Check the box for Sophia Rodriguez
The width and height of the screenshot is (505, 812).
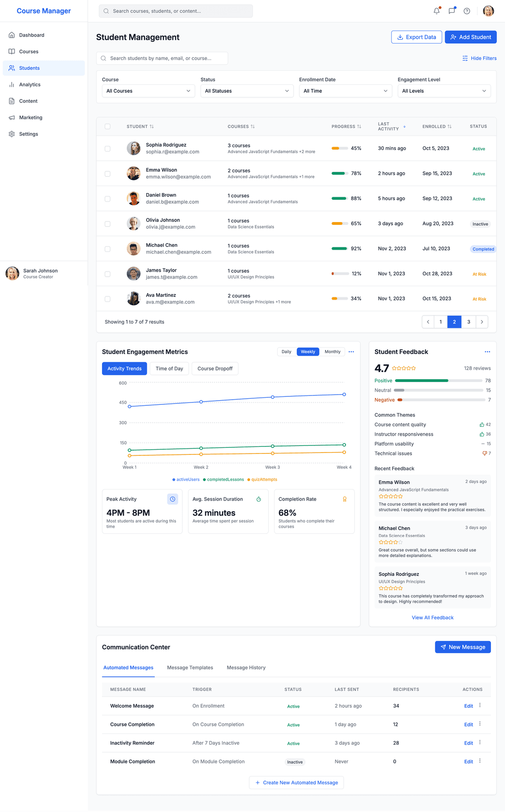tap(108, 149)
